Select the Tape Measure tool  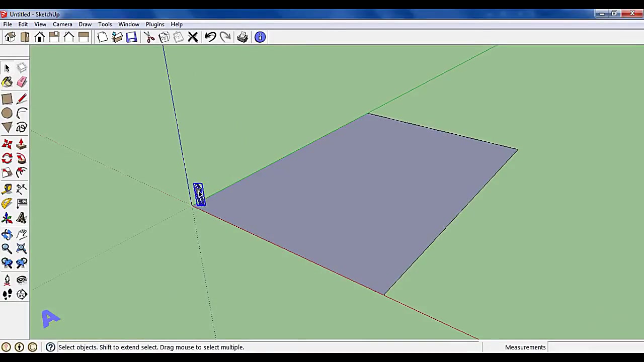[7, 188]
